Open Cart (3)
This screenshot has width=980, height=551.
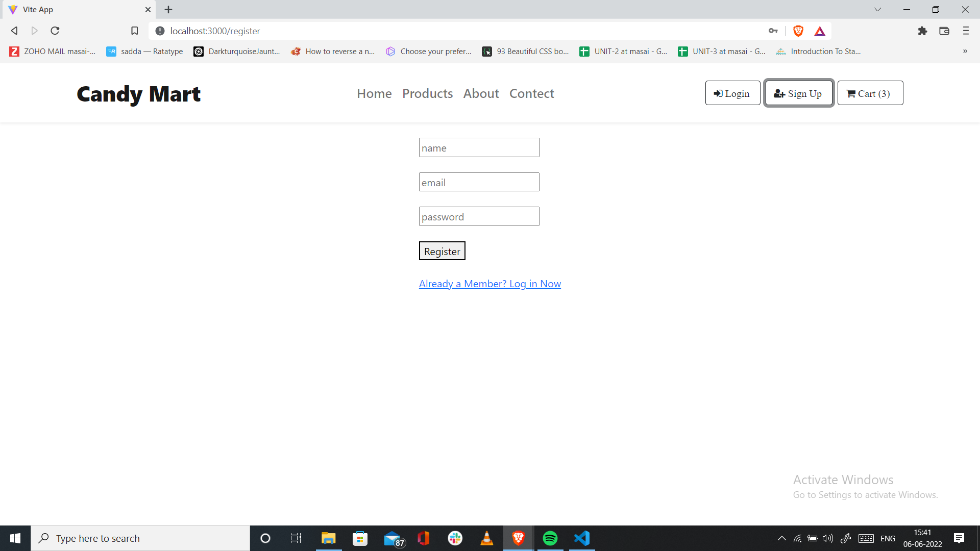(870, 93)
